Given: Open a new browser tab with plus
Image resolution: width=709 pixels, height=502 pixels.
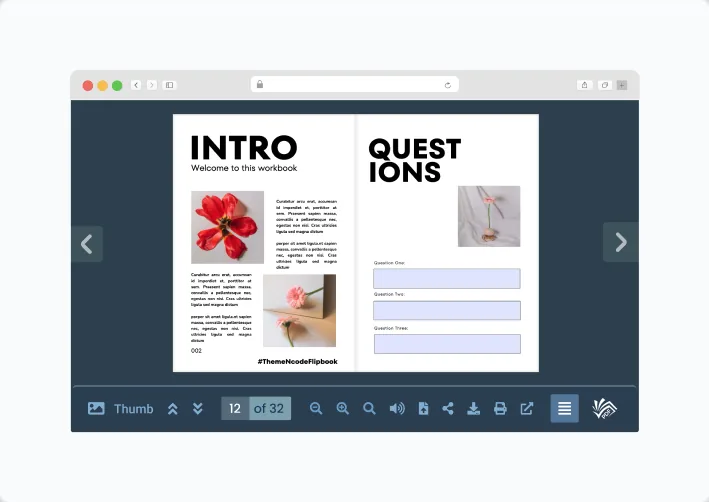Looking at the screenshot, I should [622, 85].
